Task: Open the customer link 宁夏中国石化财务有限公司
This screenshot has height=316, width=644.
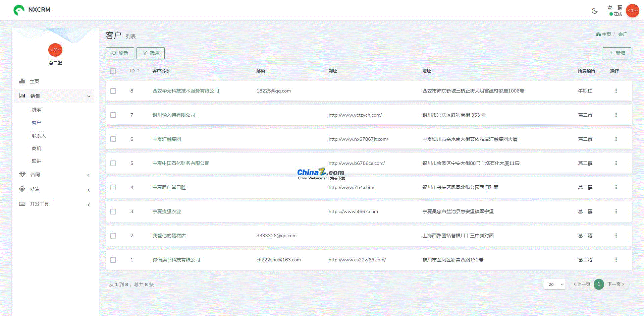Action: 181,163
